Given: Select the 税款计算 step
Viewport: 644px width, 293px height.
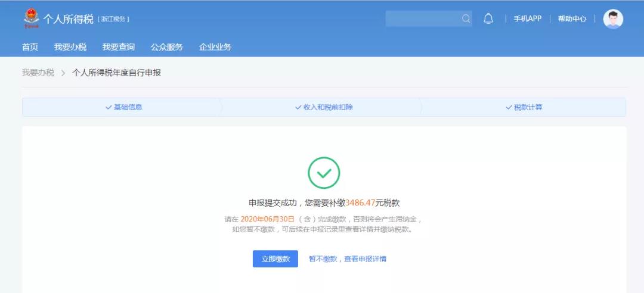Looking at the screenshot, I should pyautogui.click(x=524, y=107).
